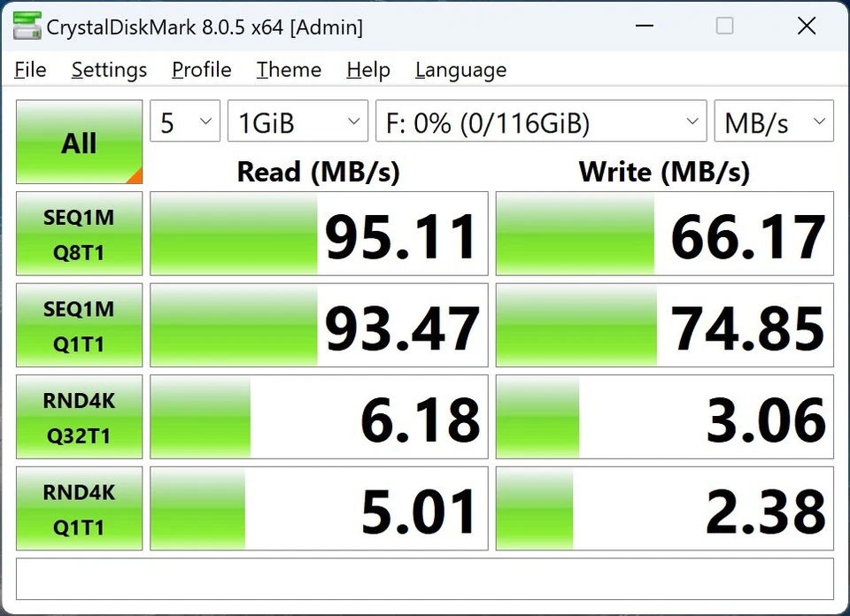This screenshot has height=616, width=850.
Task: Click the CrystalDiskMark app icon in title bar
Action: point(27,26)
